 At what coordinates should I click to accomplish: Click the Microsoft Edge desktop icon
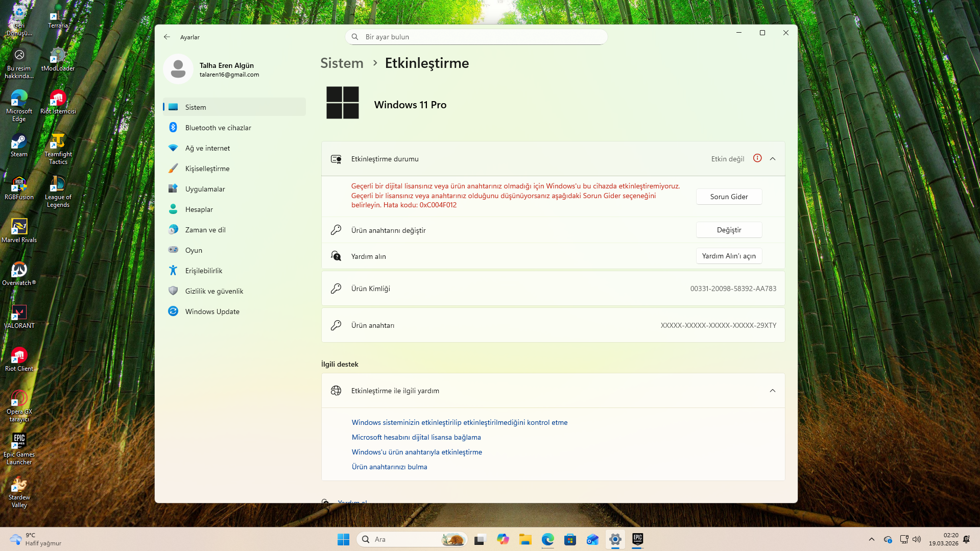(19, 106)
